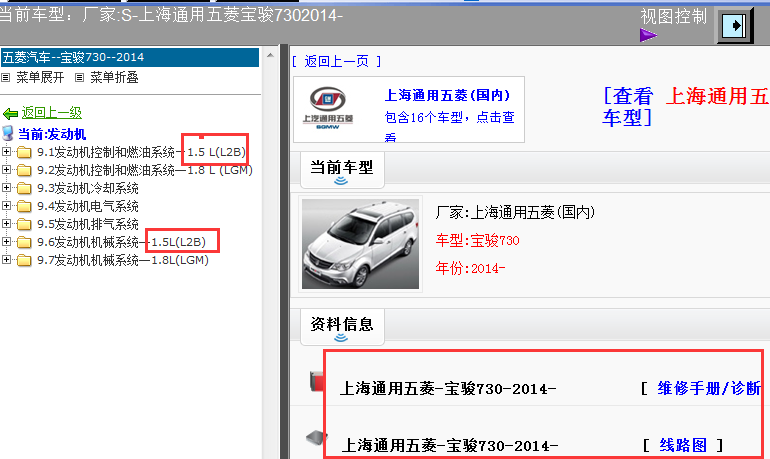The width and height of the screenshot is (770, 459).
Task: Expand 9.1发动机控制和燃油系统 1.5L node
Action: (x=6, y=152)
